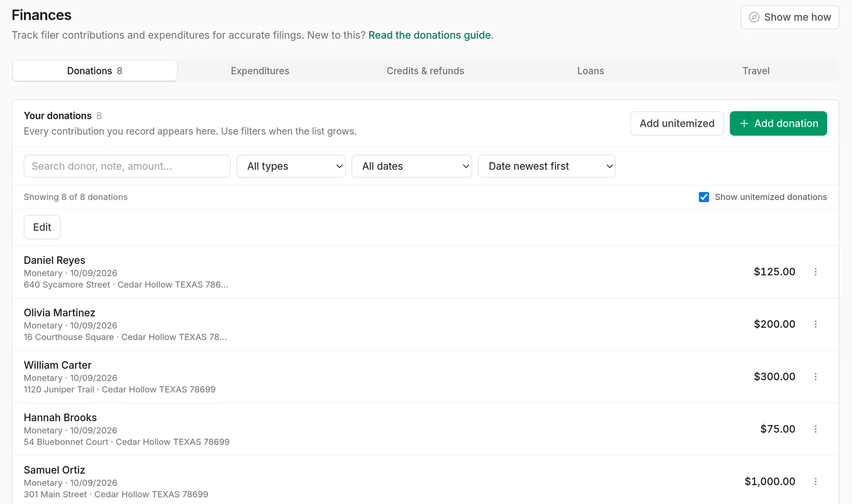Click the 640 Sycamore Street address line
The height and width of the screenshot is (504, 852).
pos(126,285)
